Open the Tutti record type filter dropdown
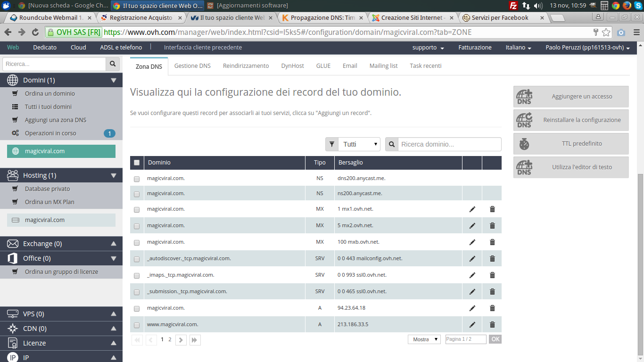This screenshot has height=362, width=644. [359, 144]
